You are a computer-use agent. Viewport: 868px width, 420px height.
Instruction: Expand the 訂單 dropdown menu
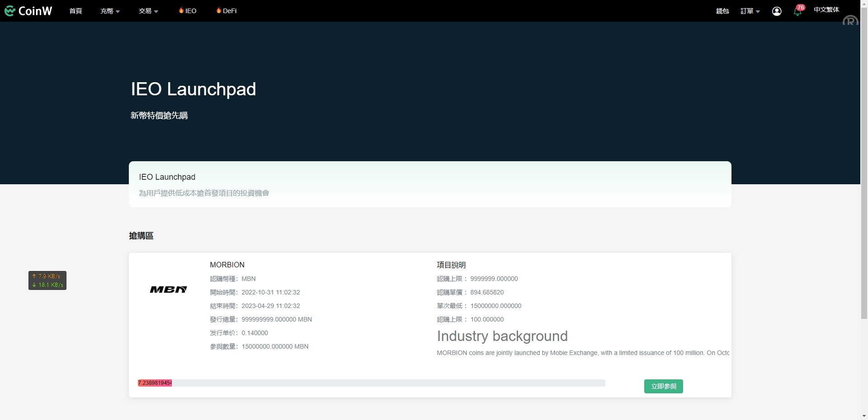[750, 11]
